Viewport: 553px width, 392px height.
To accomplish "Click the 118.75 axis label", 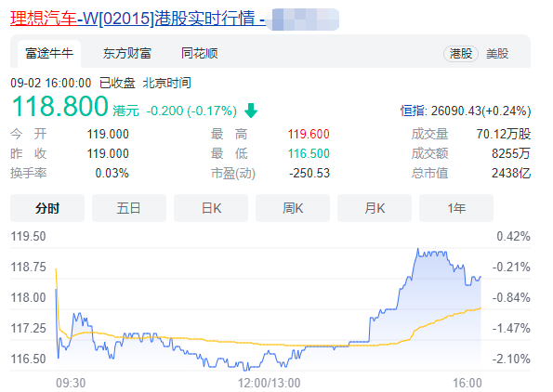I will click(28, 267).
